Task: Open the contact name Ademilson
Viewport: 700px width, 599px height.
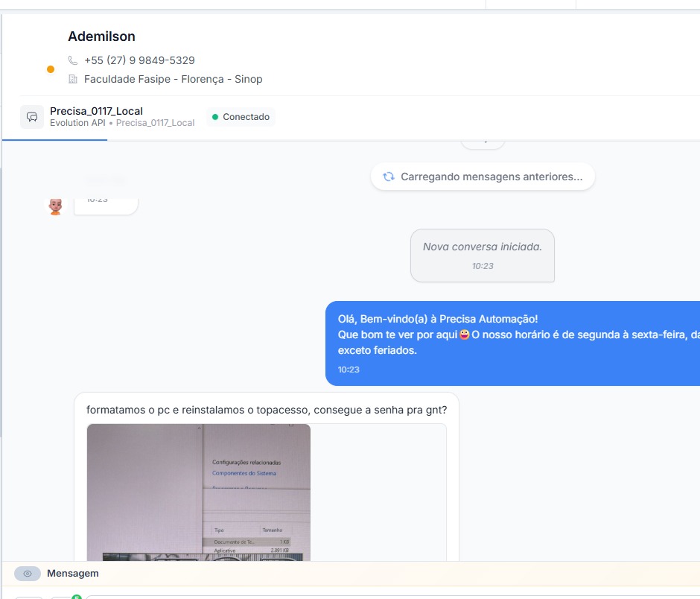Action: tap(101, 37)
